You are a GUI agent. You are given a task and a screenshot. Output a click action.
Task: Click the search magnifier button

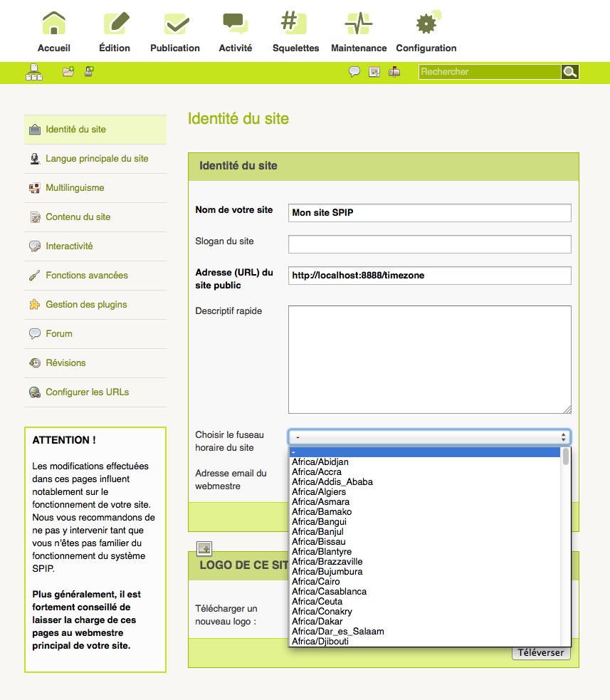569,72
